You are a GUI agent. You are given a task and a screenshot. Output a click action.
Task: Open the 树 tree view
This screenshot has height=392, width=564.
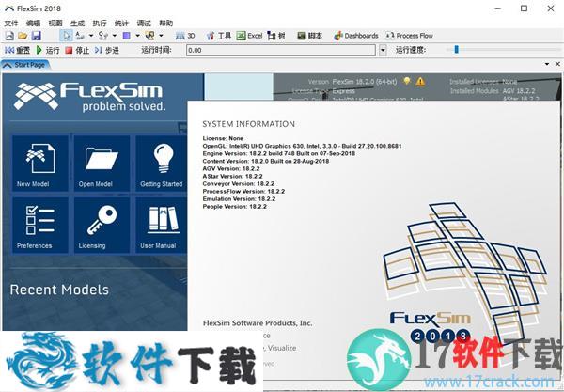tap(276, 36)
